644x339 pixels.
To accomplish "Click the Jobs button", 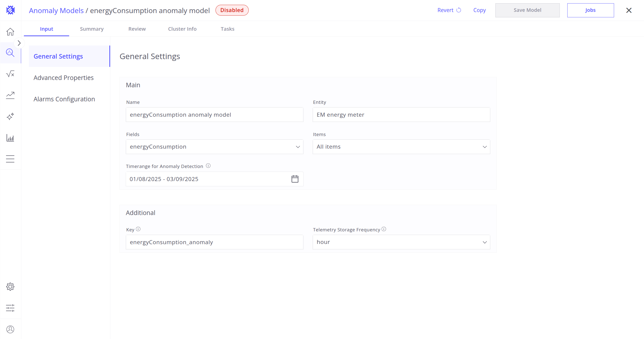I will 590,10.
